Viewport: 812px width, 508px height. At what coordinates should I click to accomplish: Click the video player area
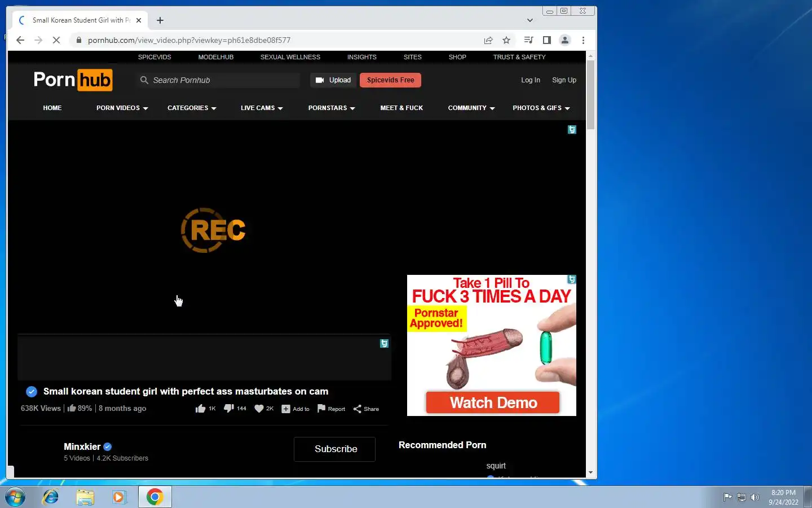pos(205,228)
